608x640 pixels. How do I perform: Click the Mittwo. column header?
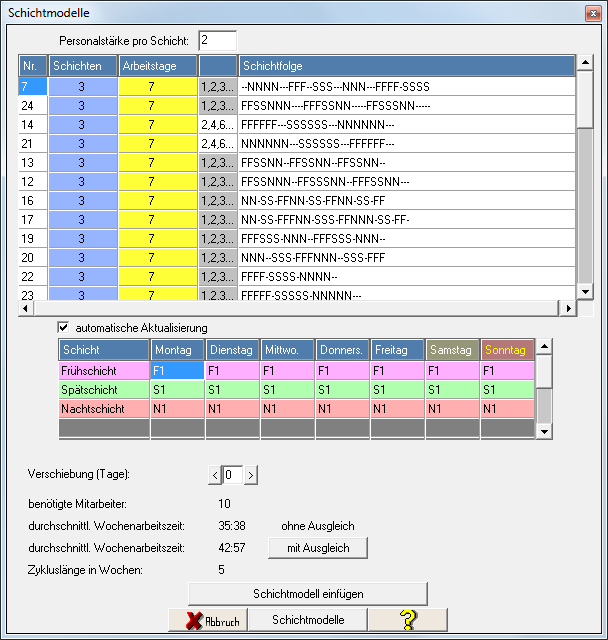coord(288,350)
